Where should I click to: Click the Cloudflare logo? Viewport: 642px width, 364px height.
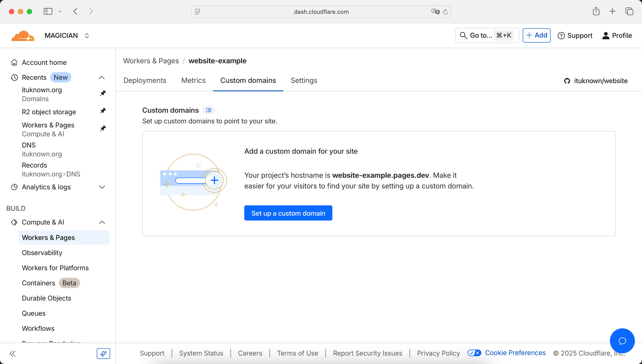(x=23, y=35)
